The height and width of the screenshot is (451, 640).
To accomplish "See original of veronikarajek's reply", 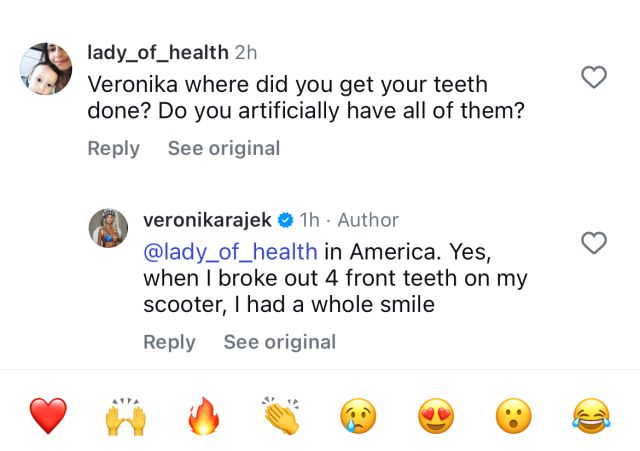I will (x=280, y=342).
